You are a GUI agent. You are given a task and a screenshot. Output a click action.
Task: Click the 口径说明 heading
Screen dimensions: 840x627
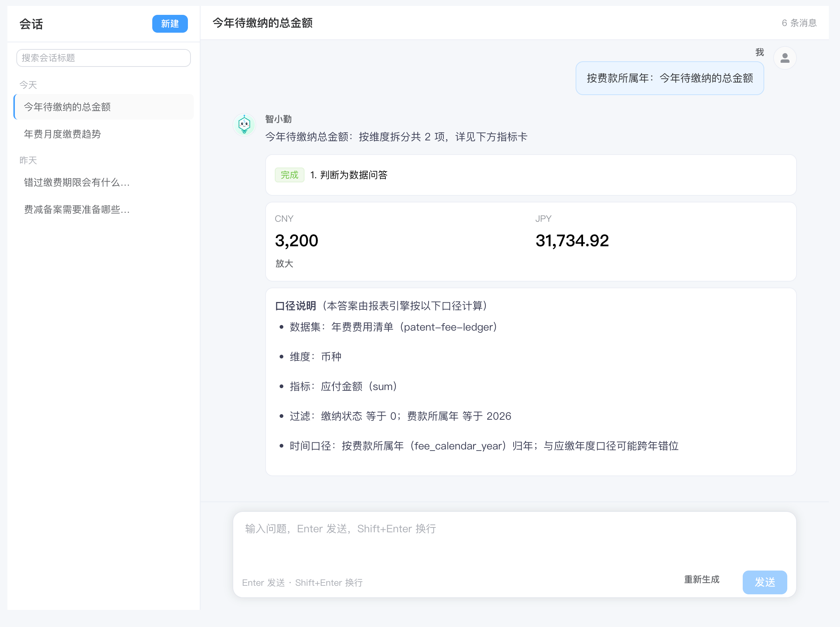tap(296, 306)
